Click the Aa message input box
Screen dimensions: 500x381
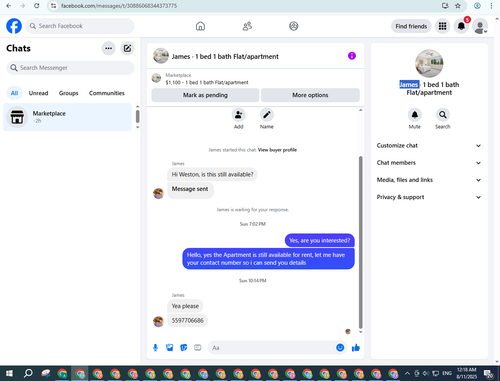tap(272, 348)
